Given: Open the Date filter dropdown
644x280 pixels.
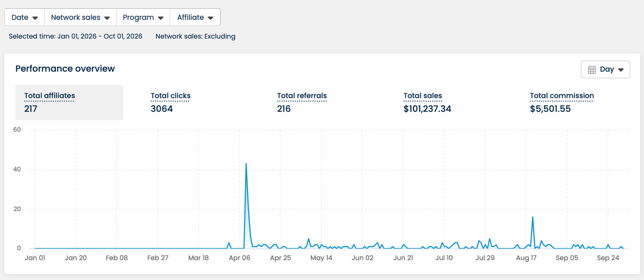Looking at the screenshot, I should click(x=25, y=17).
